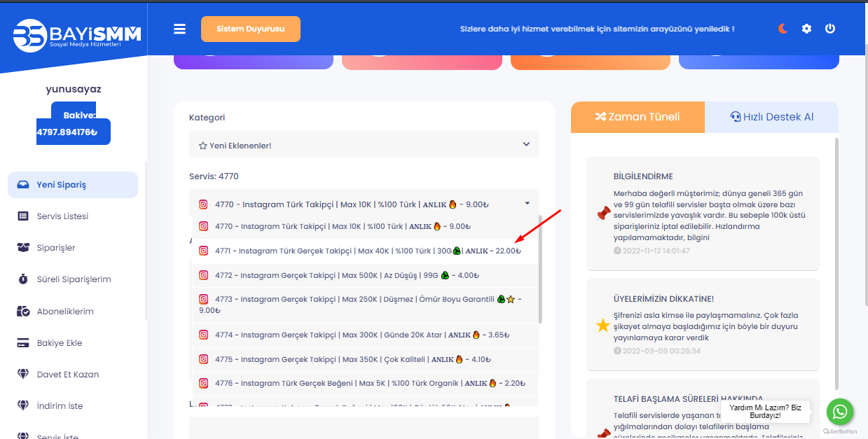This screenshot has width=868, height=439.
Task: Click the headset icon on Hızlı Destek
Action: click(735, 117)
